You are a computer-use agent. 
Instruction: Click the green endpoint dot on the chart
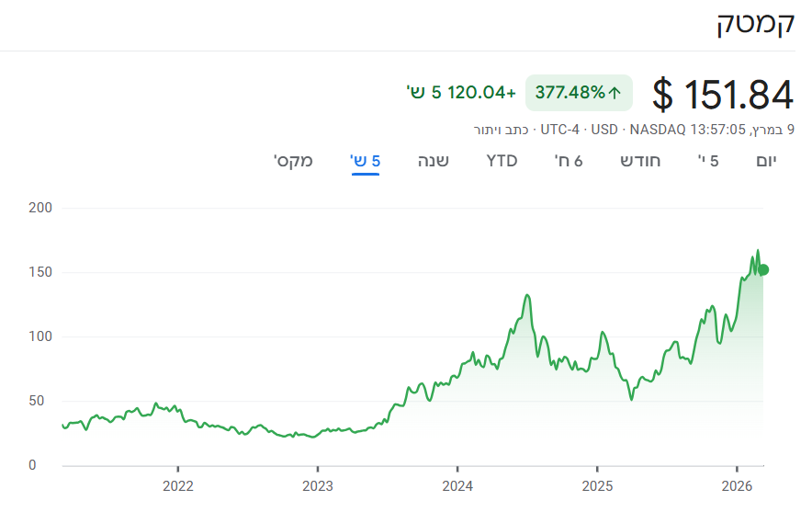[x=763, y=269]
